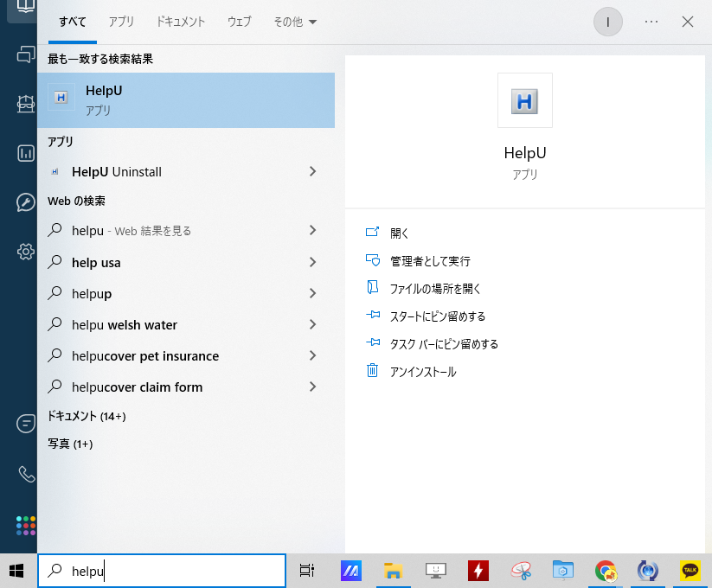Expand the 'helpu welsh water' suggestion arrow

point(312,324)
